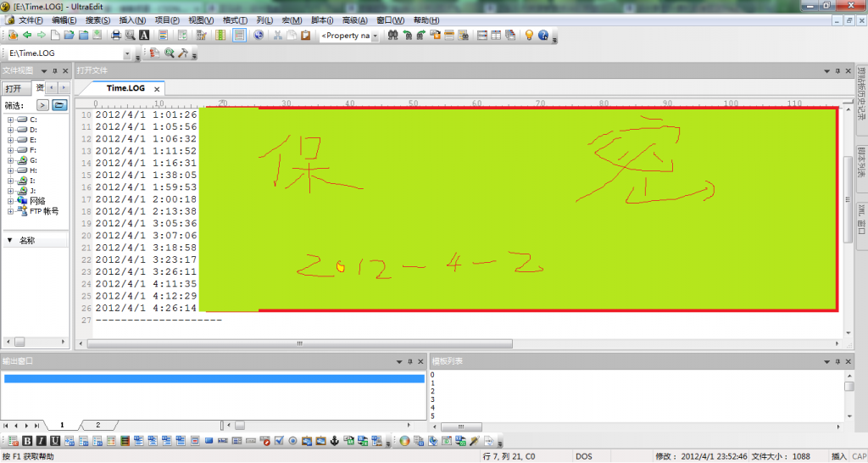Close the Time.LOG tab with its X
This screenshot has width=868, height=463.
pyautogui.click(x=157, y=89)
